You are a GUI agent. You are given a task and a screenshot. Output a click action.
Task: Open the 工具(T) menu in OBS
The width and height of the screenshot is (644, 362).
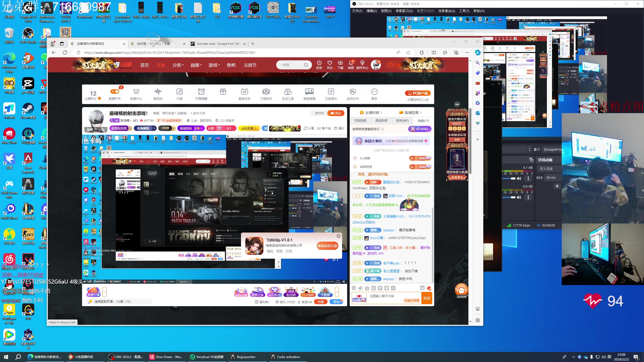tap(464, 11)
